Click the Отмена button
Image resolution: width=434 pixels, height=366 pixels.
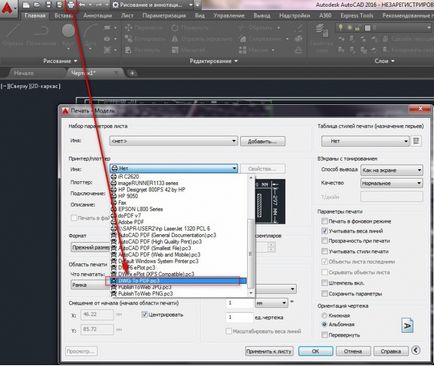pyautogui.click(x=353, y=351)
